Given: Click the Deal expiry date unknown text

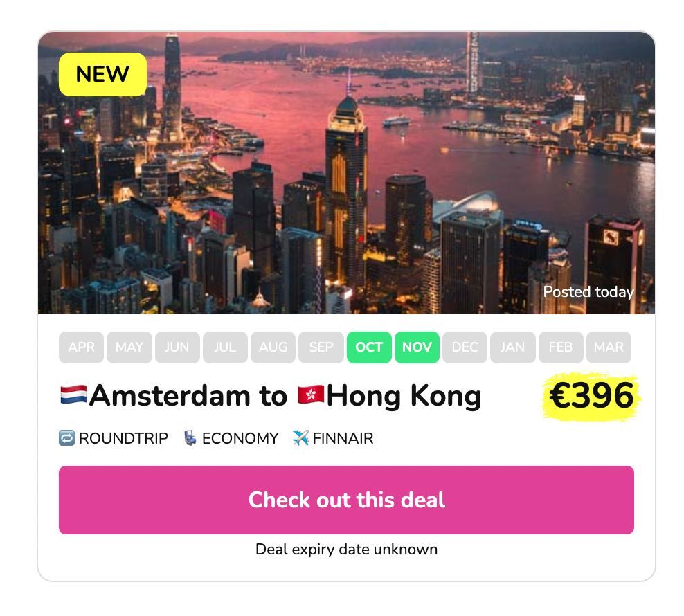Looking at the screenshot, I should click(x=346, y=550).
